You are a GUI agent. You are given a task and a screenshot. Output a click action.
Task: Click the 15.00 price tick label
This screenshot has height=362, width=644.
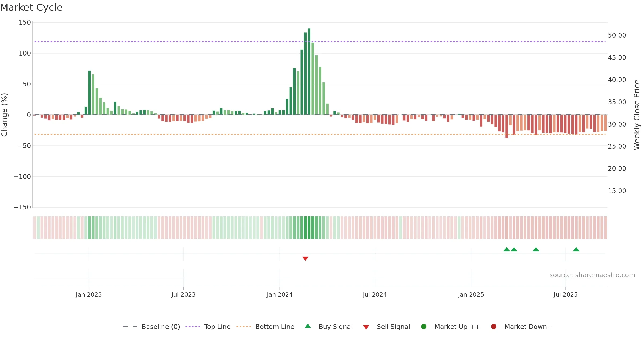coord(617,191)
